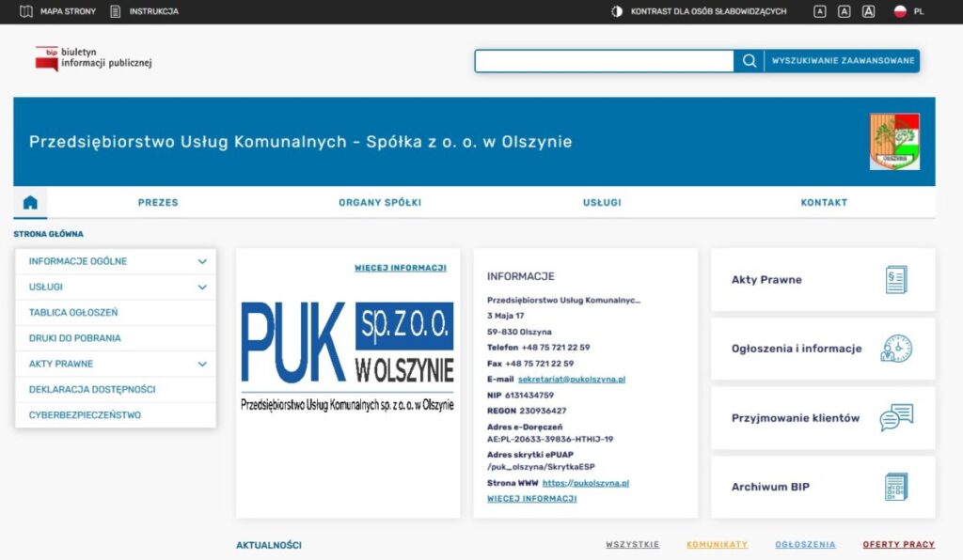Select the largest font size button

click(868, 11)
